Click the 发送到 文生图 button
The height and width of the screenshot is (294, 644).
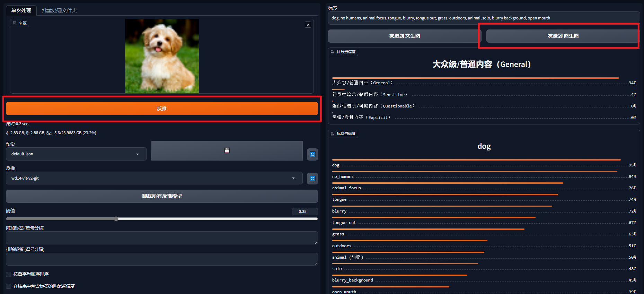[404, 36]
